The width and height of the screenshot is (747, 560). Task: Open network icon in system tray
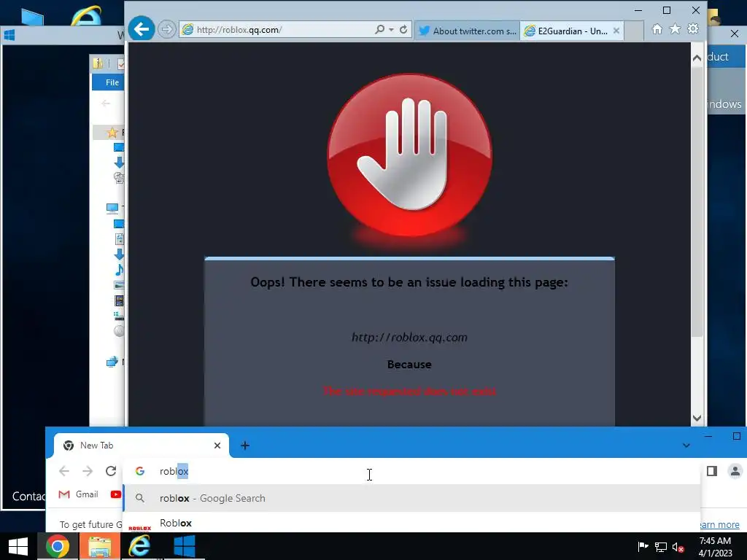point(660,548)
